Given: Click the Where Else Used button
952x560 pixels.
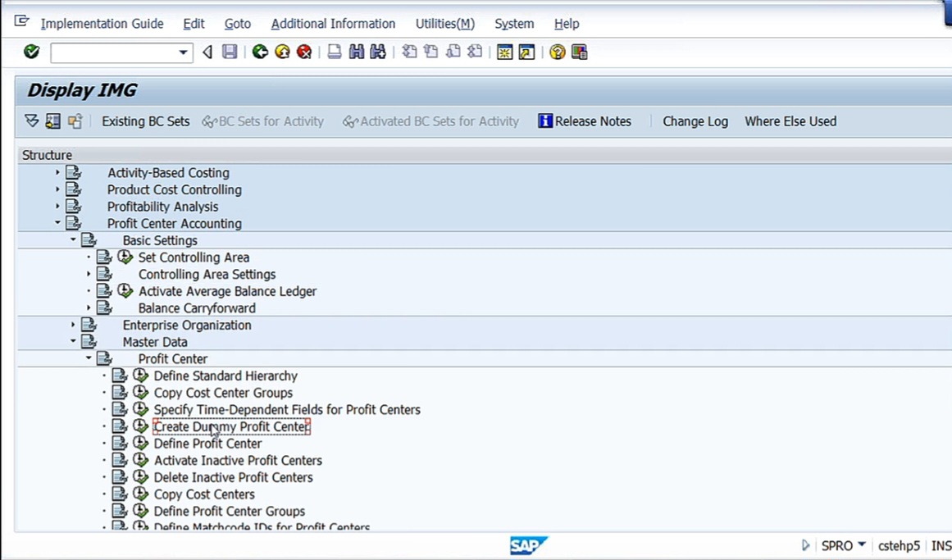Looking at the screenshot, I should [x=790, y=121].
